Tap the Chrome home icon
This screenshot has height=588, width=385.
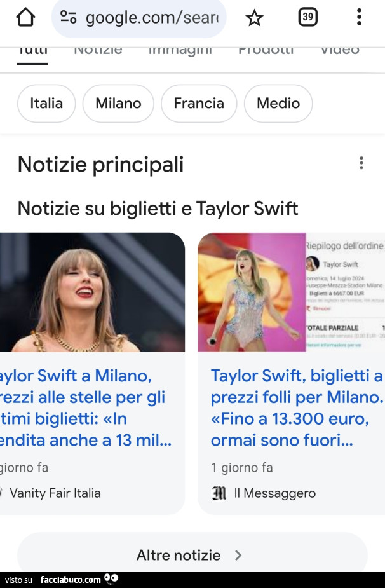point(25,18)
